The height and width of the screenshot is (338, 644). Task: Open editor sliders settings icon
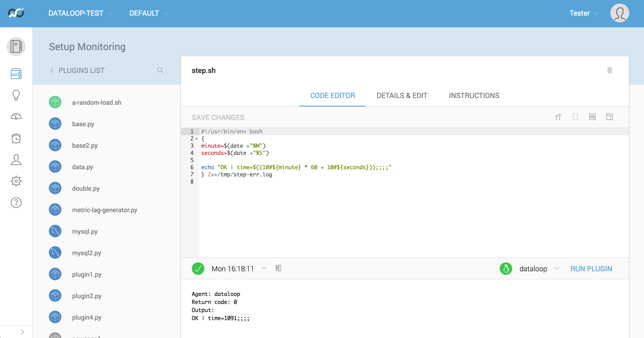tap(592, 117)
